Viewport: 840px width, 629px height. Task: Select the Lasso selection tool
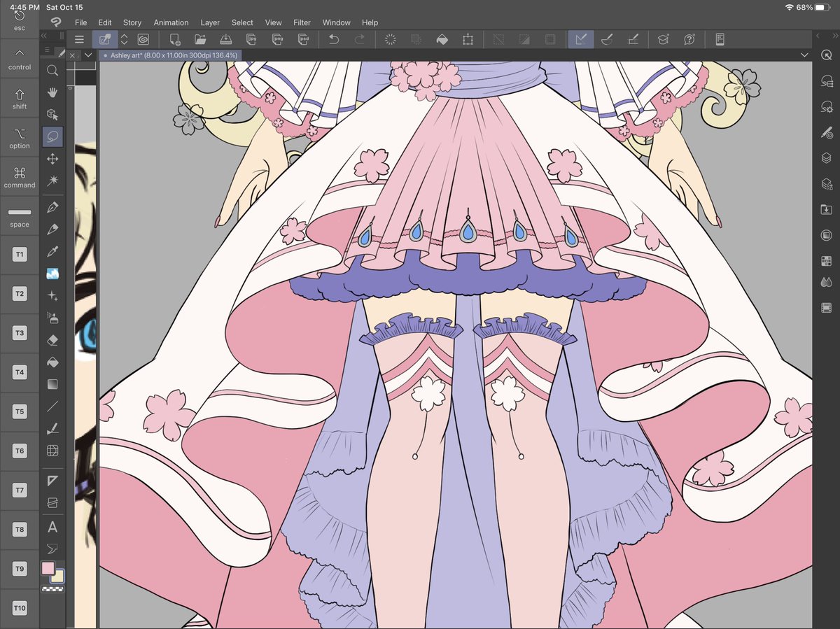coord(52,136)
